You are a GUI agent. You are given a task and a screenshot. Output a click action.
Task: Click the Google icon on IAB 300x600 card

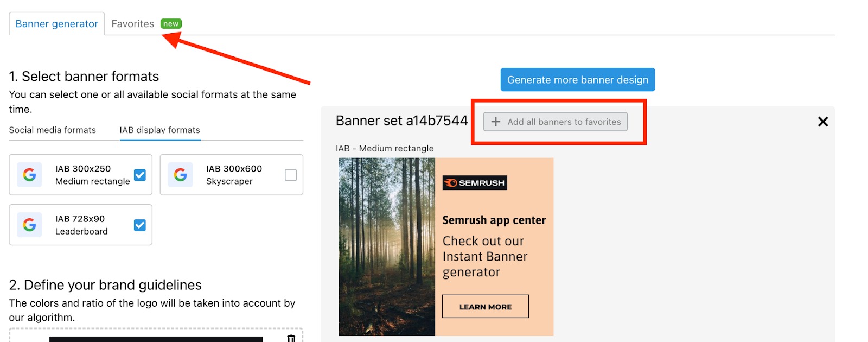180,175
